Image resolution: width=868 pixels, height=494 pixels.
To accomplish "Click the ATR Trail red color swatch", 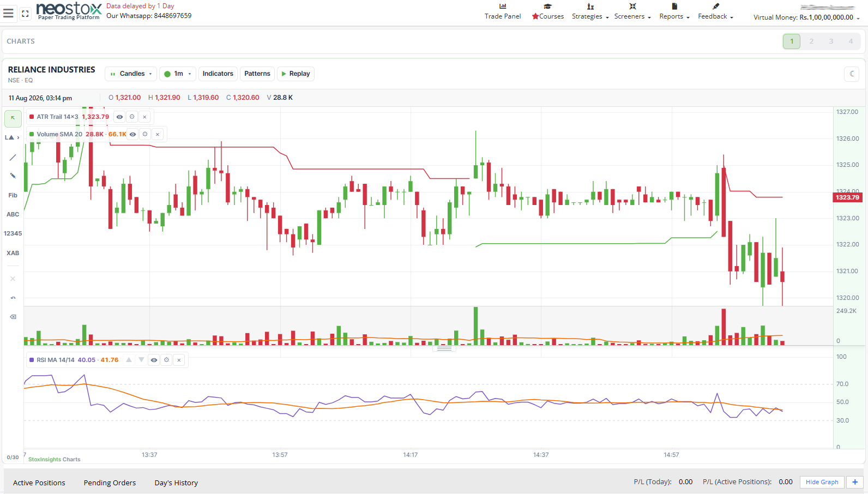I will [x=32, y=117].
